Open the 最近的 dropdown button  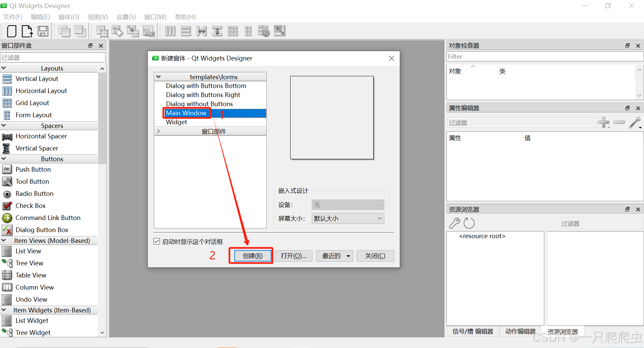click(x=335, y=256)
